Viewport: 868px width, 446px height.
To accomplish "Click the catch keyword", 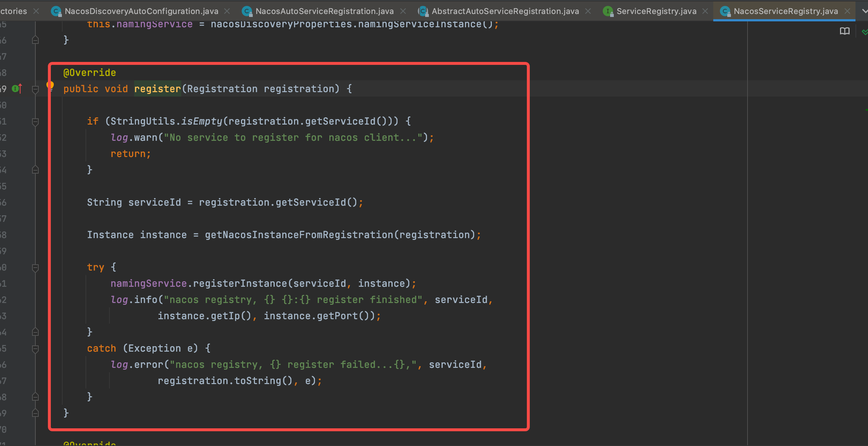I will pyautogui.click(x=101, y=348).
